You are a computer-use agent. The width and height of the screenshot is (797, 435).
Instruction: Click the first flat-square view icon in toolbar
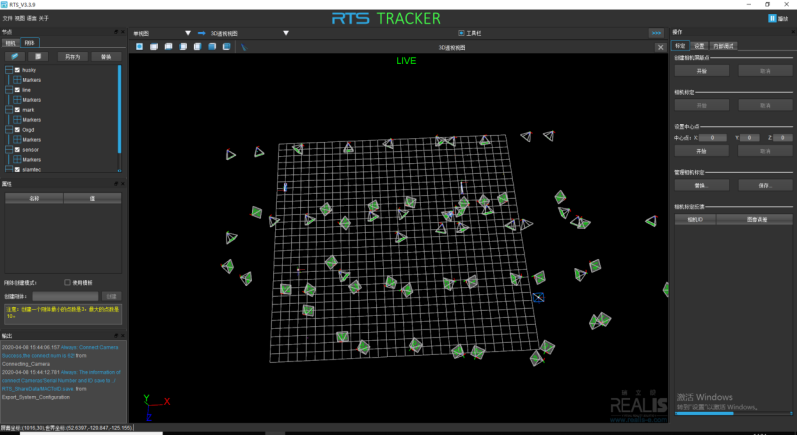139,47
